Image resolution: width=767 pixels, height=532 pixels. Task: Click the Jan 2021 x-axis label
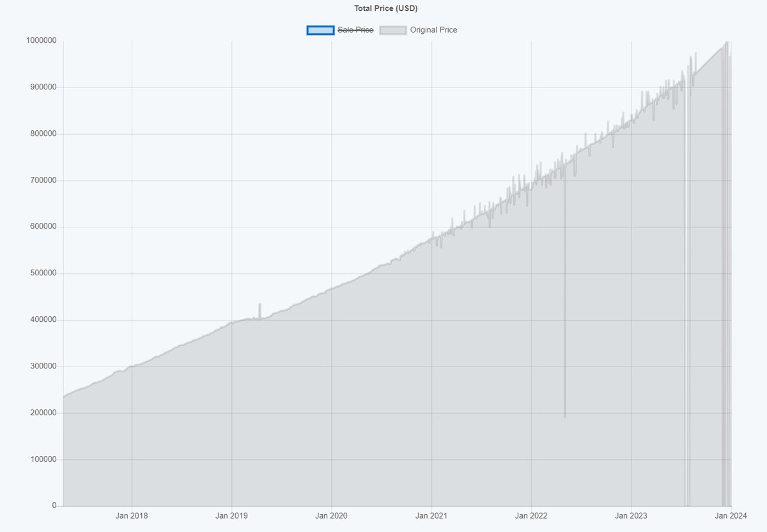[431, 516]
